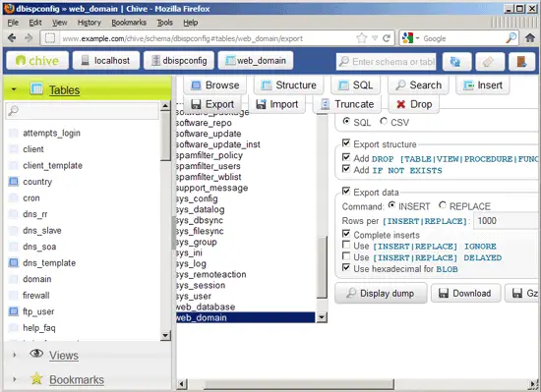This screenshot has width=541, height=392.
Task: Open the Firefox Tools menu
Action: coord(164,23)
